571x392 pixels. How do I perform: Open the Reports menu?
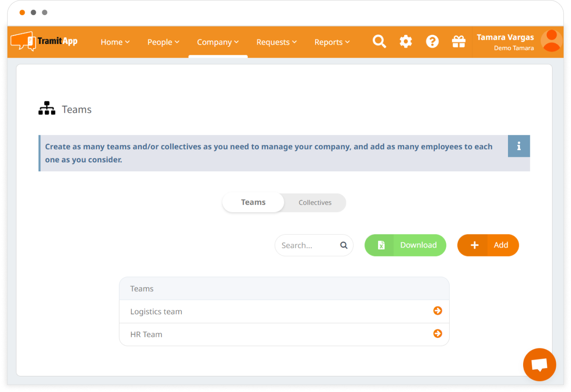tap(332, 42)
